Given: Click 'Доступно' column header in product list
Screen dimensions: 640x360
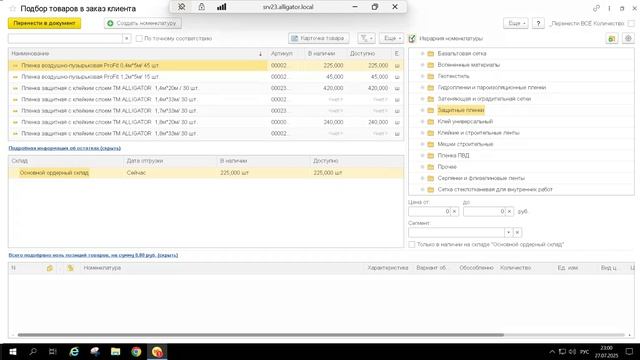Looking at the screenshot, I should tap(369, 53).
